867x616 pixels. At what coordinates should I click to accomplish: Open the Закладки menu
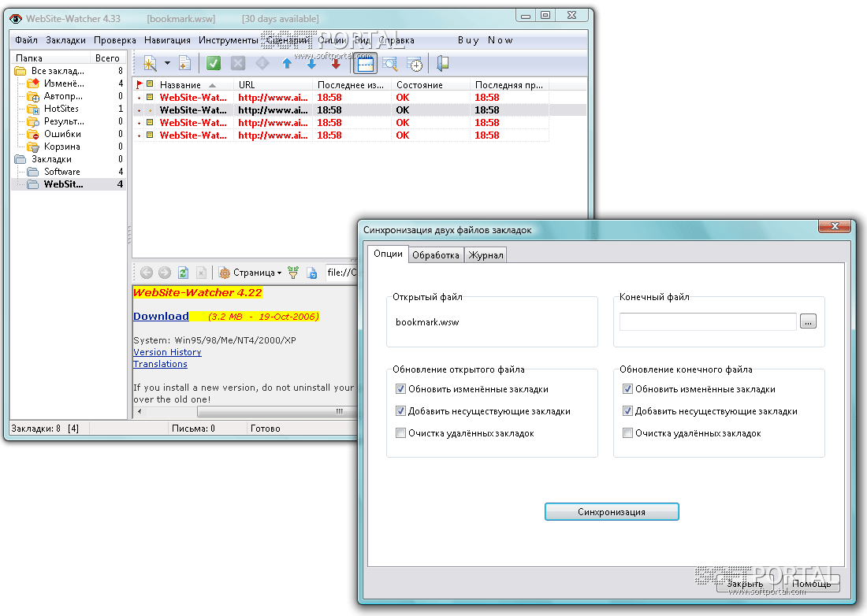(x=65, y=40)
